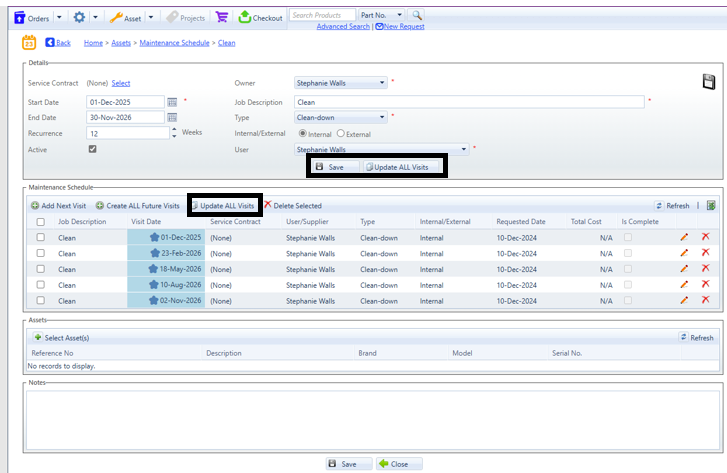The width and height of the screenshot is (727, 473).
Task: Delete the 02-Nov-2026 visit with red X
Action: (x=706, y=300)
